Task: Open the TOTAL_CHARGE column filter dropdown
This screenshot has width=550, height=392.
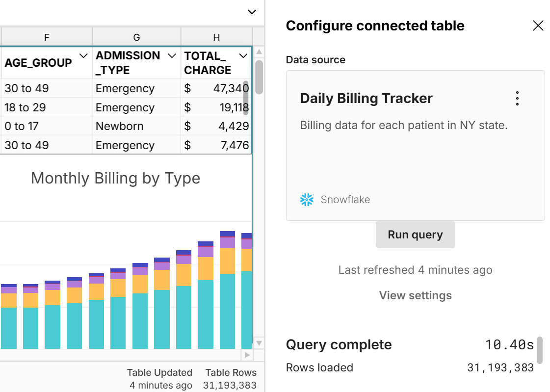Action: click(x=243, y=56)
